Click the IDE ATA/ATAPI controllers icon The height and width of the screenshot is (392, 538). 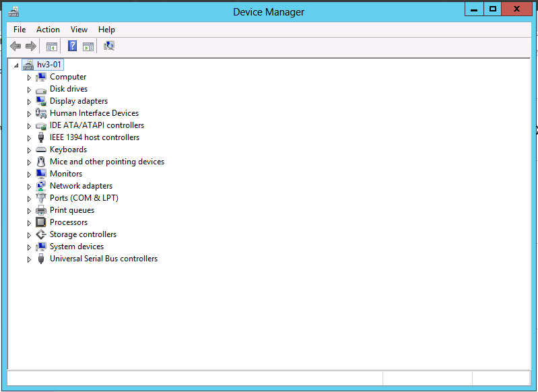41,126
